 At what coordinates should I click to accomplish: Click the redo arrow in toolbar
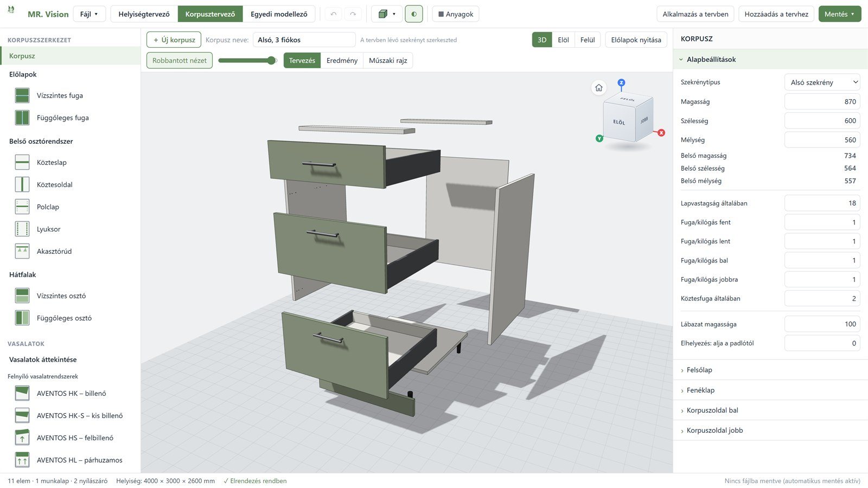tap(353, 14)
